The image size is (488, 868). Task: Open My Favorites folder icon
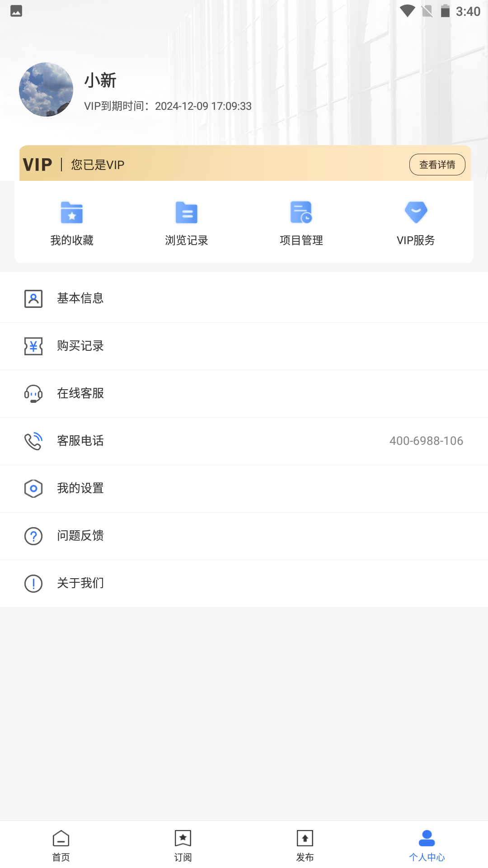coord(72,212)
